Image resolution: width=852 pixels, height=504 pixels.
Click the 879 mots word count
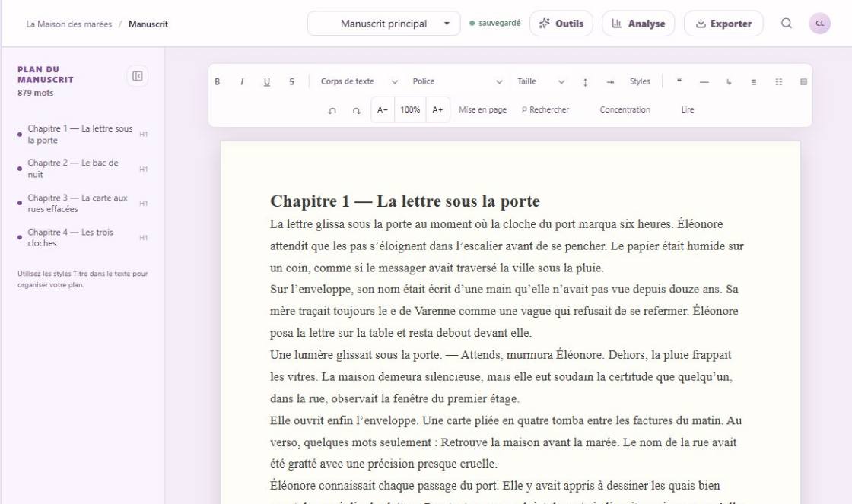pyautogui.click(x=35, y=93)
